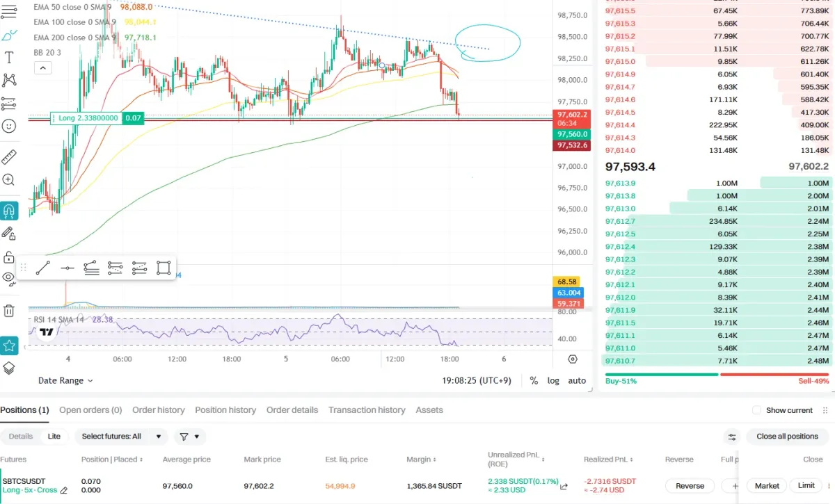The image size is (835, 504).
Task: Open the emoji icons tool
Action: pyautogui.click(x=9, y=126)
